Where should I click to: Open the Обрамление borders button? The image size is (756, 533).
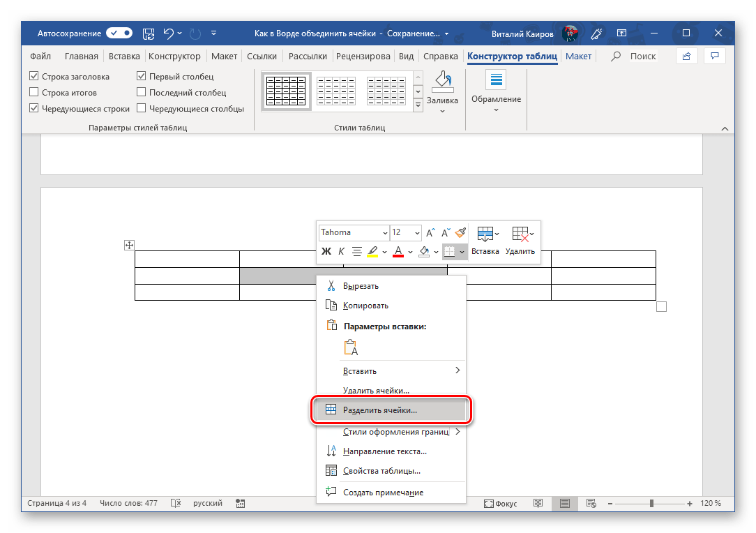(496, 91)
